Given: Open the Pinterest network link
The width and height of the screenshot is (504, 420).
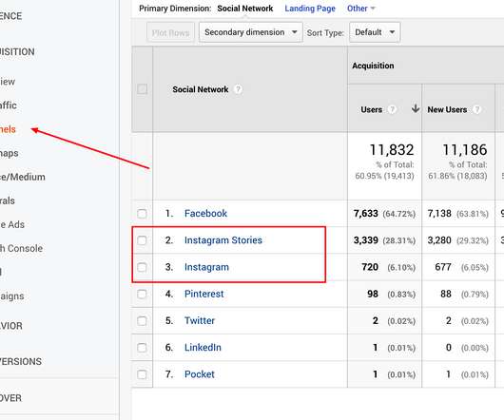Looking at the screenshot, I should click(204, 294).
